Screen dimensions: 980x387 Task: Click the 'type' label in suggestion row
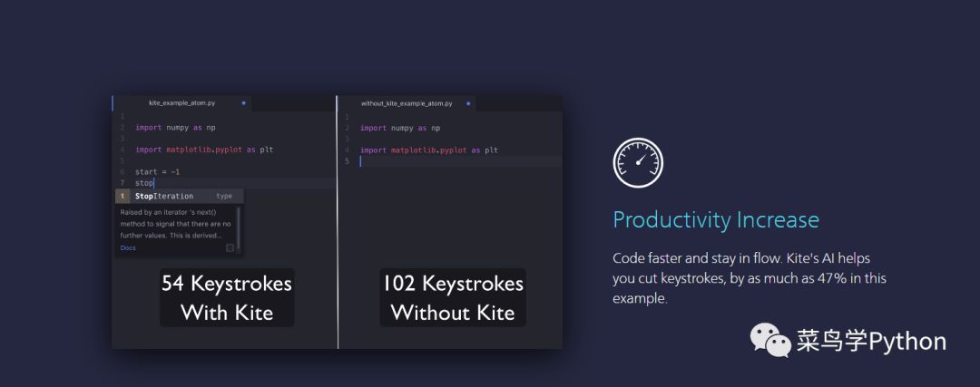224,196
